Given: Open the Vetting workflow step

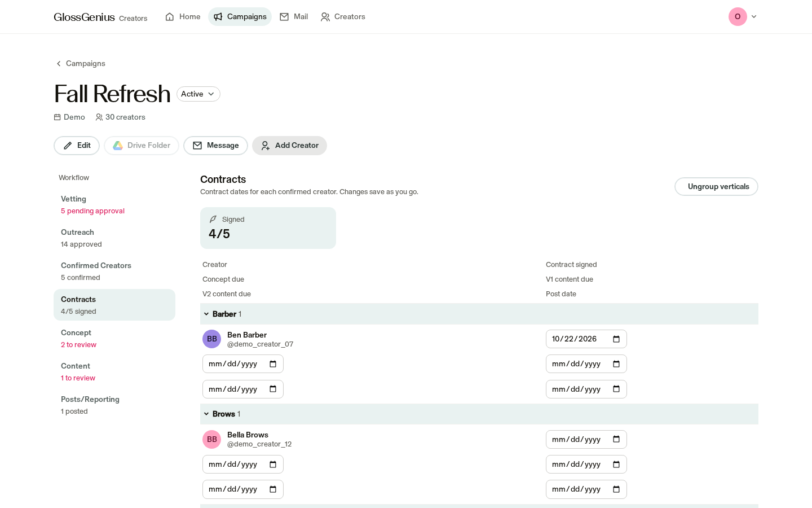Looking at the screenshot, I should coord(114,205).
